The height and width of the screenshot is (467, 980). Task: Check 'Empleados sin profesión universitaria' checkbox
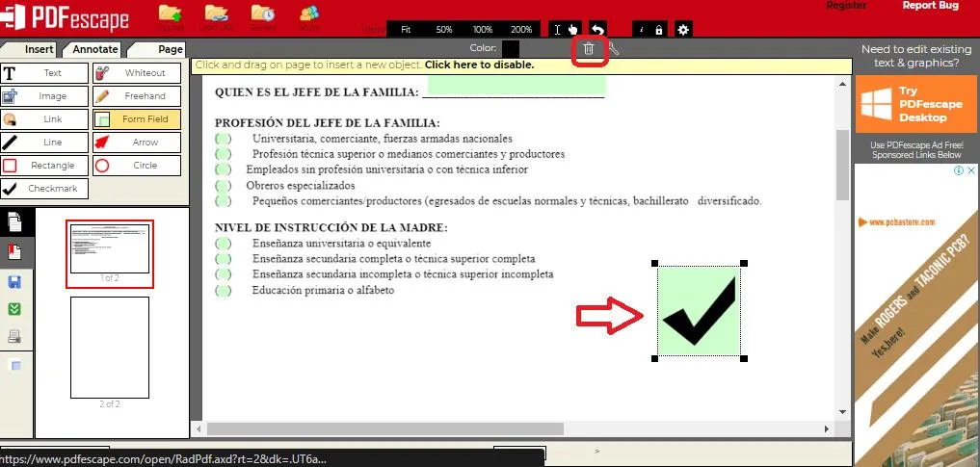pyautogui.click(x=224, y=169)
